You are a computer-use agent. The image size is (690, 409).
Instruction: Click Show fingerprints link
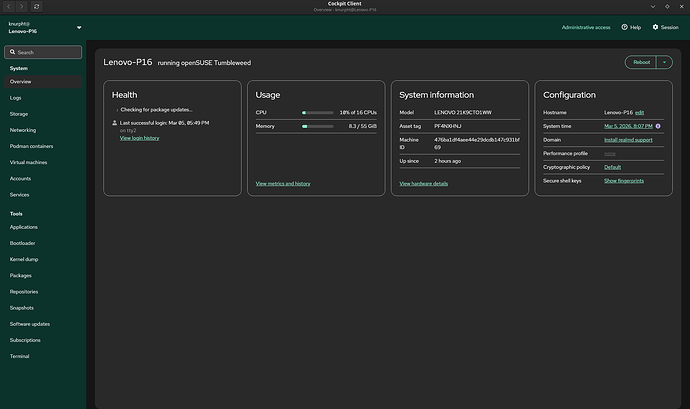[624, 181]
